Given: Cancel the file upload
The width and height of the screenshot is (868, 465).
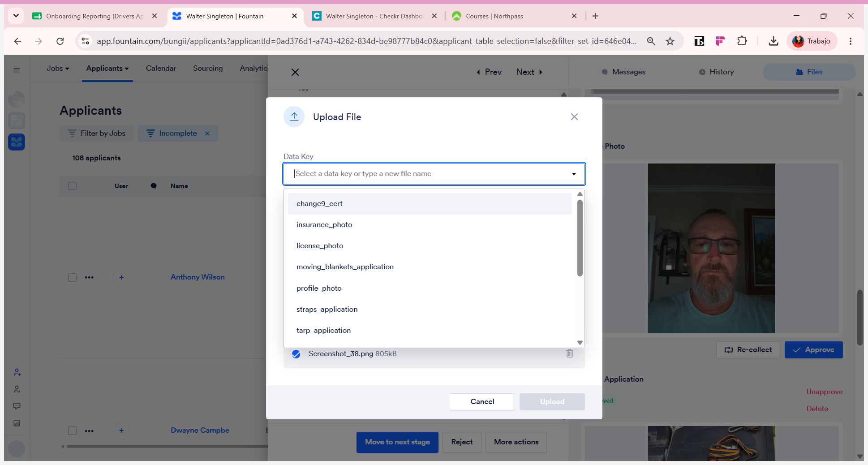Looking at the screenshot, I should click(x=482, y=402).
